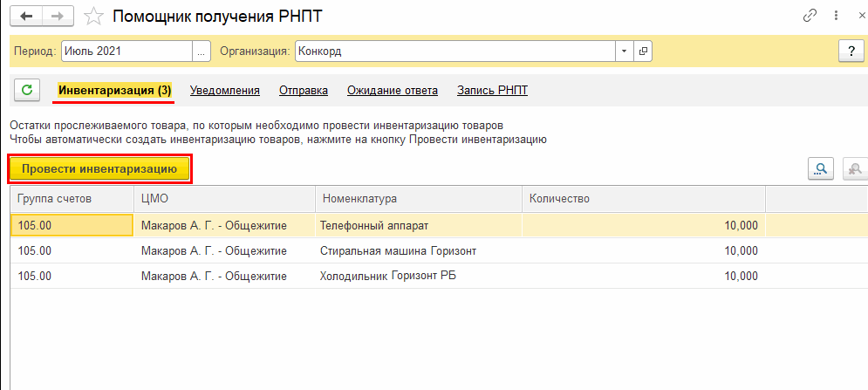The width and height of the screenshot is (868, 390).
Task: Click the green refresh button
Action: tap(28, 90)
